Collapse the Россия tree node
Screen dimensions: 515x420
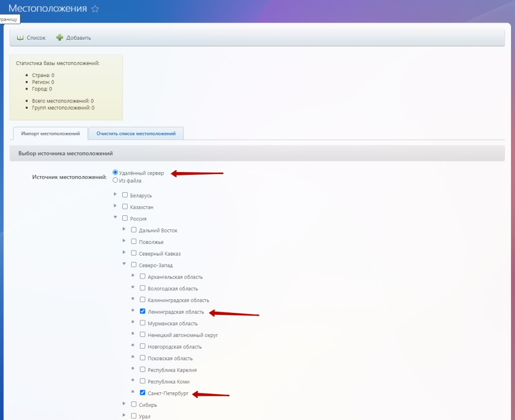(116, 217)
